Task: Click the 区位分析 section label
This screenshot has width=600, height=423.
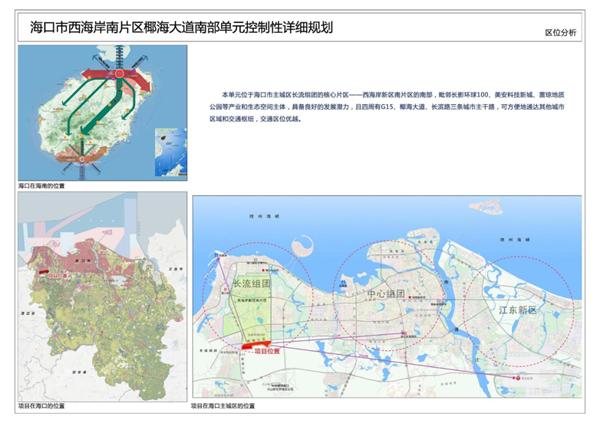Action: [560, 32]
